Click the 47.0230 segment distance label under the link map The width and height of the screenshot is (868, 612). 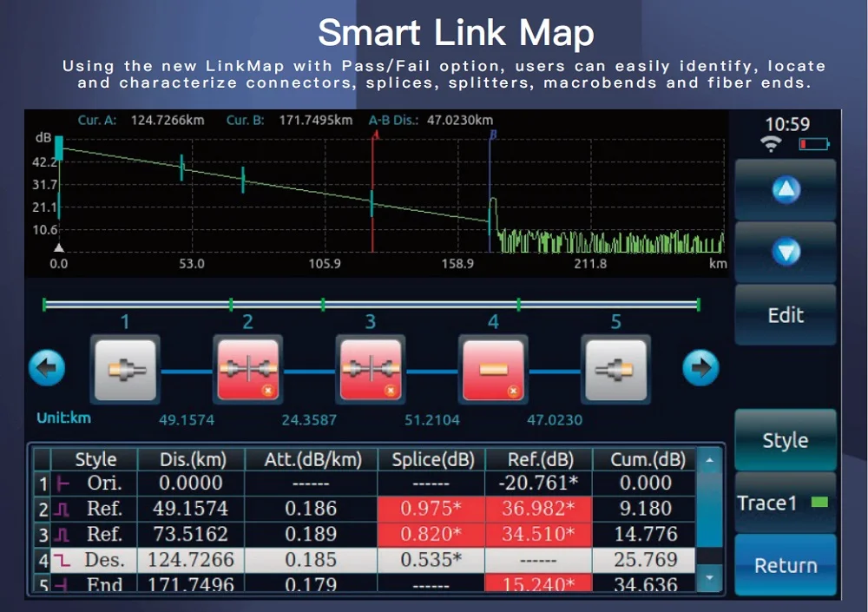(x=554, y=420)
